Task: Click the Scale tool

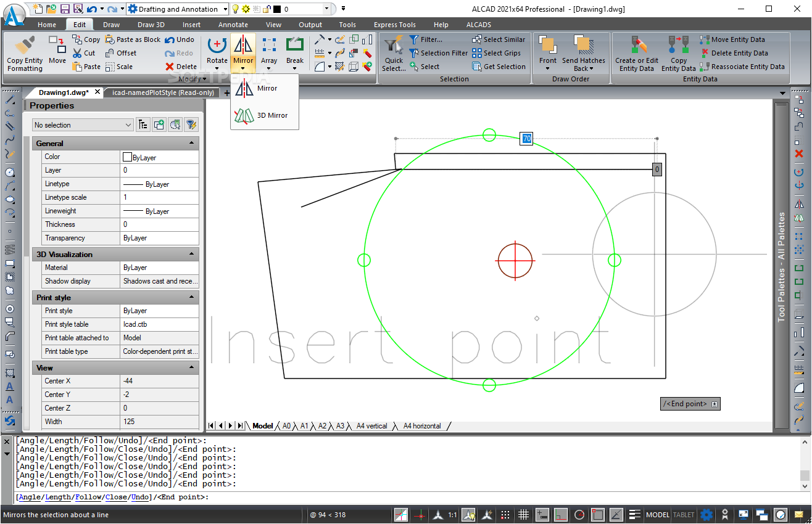Action: 118,67
